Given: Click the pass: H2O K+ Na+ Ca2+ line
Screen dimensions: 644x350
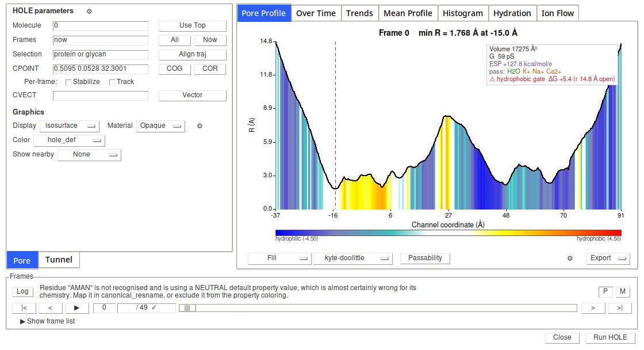Looking at the screenshot, I should 525,71.
